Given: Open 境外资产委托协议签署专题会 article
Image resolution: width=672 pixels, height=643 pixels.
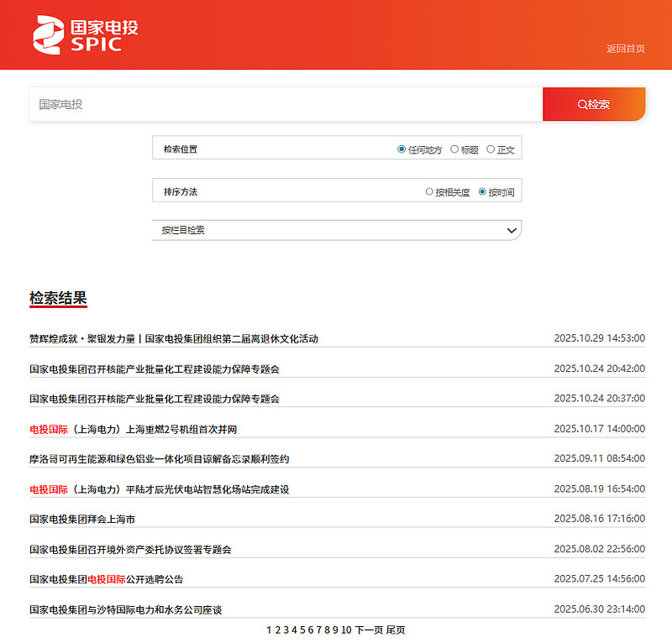Looking at the screenshot, I should click(x=130, y=550).
